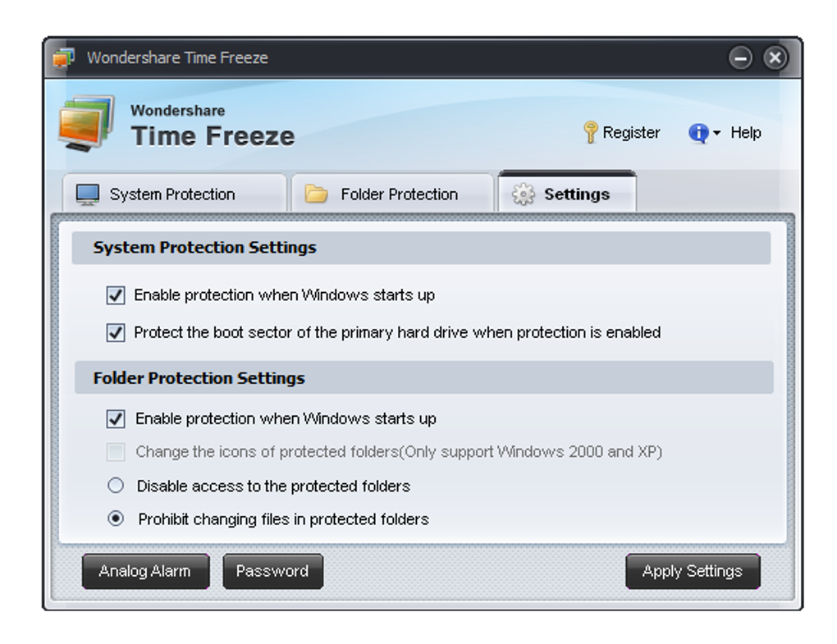Click the blue info Help icon
The height and width of the screenshot is (644, 837).
[697, 133]
